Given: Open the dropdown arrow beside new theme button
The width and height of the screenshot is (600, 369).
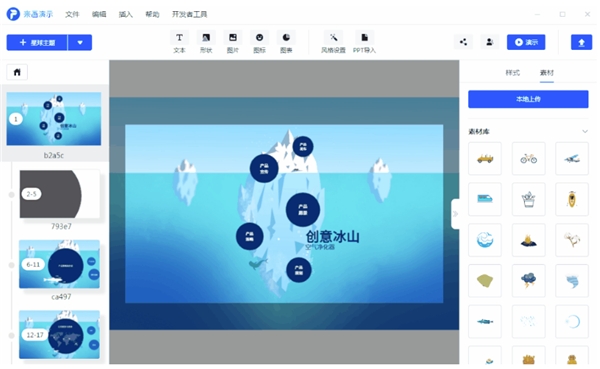Looking at the screenshot, I should tap(80, 42).
